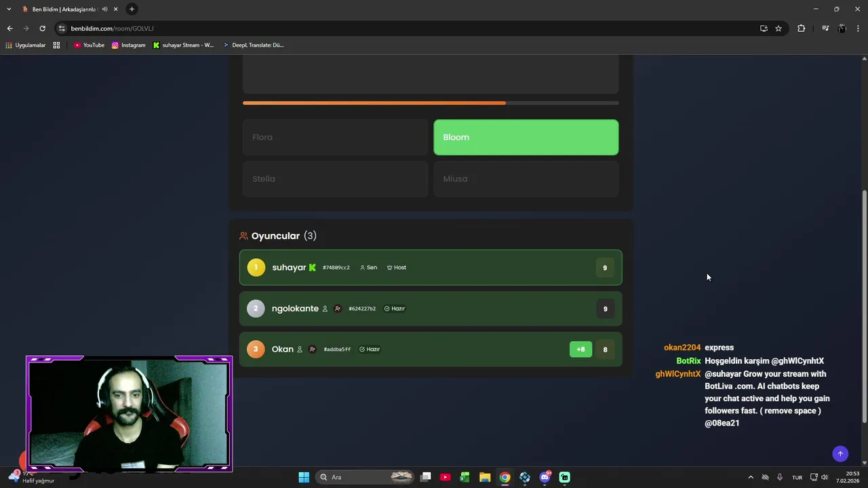Click BotRix username in chat

point(688,361)
